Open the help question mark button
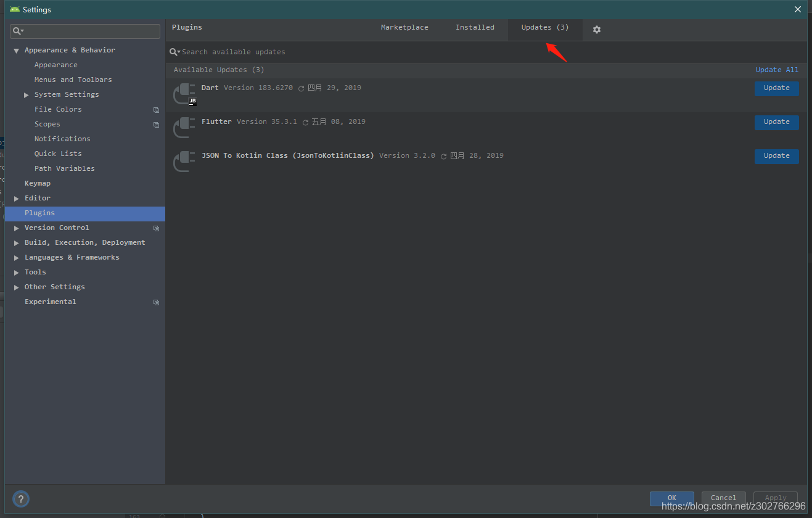Screen dimensions: 812x518 click(x=21, y=499)
